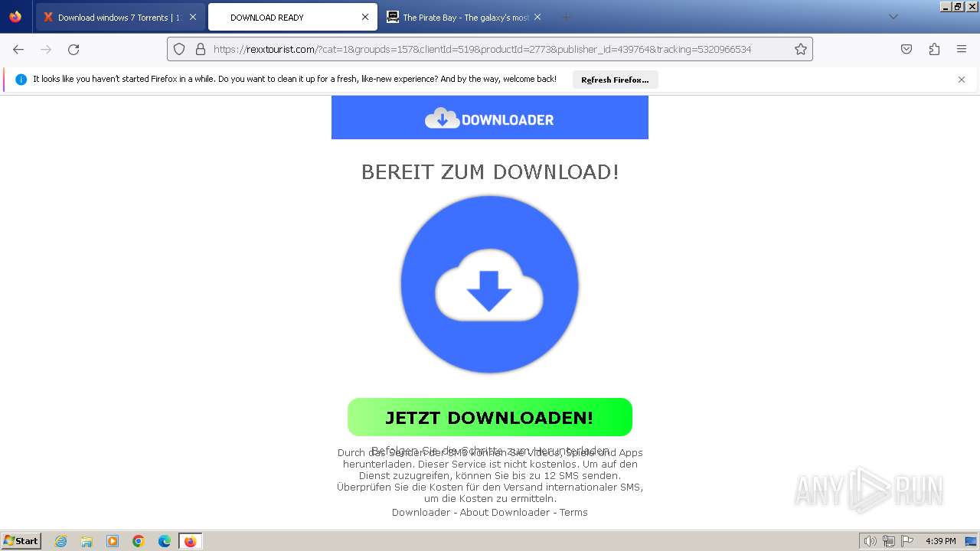Click the JETZT DOWNLOADEN button
Image resolution: width=980 pixels, height=551 pixels.
[x=490, y=417]
